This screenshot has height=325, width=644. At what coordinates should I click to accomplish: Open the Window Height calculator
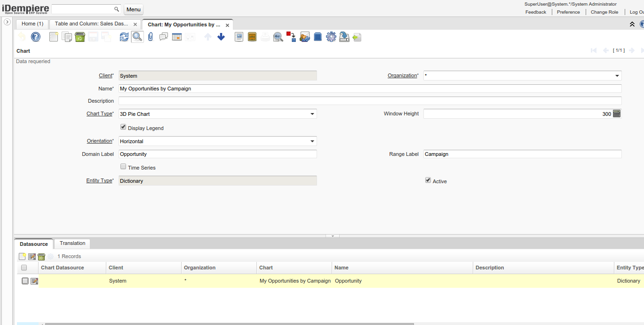pos(617,114)
